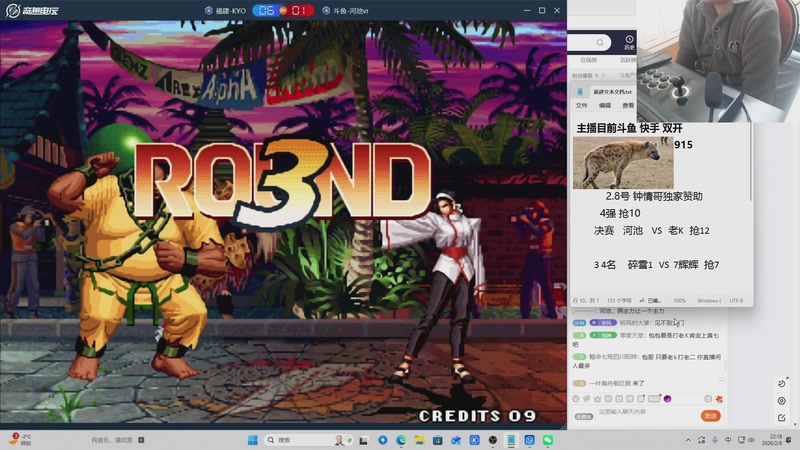
Task: Select the 新建文本文档.txt Notepad tab
Action: 612,92
